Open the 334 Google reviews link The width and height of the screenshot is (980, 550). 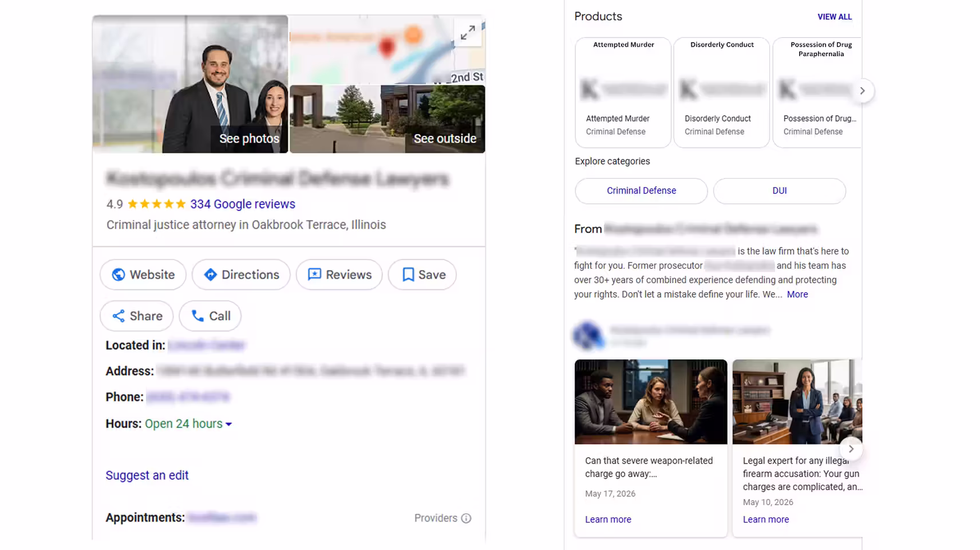pos(243,204)
